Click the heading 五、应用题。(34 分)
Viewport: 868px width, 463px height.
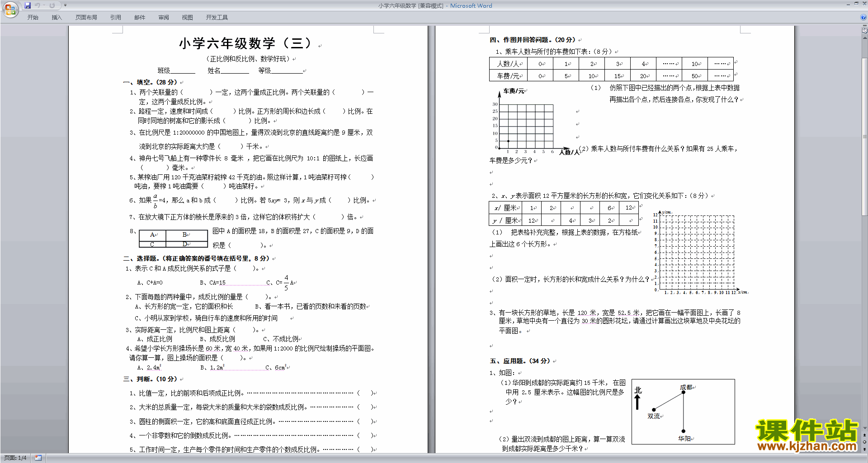(x=520, y=361)
